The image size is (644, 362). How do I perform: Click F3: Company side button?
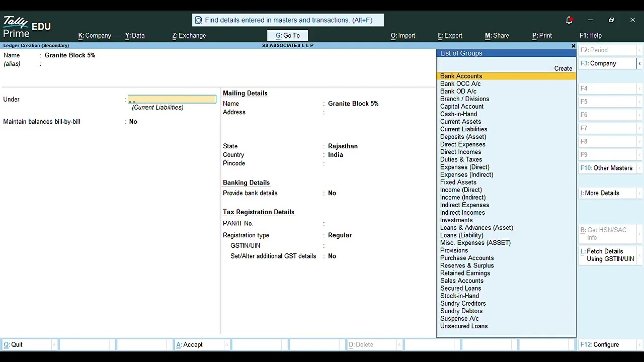click(607, 64)
